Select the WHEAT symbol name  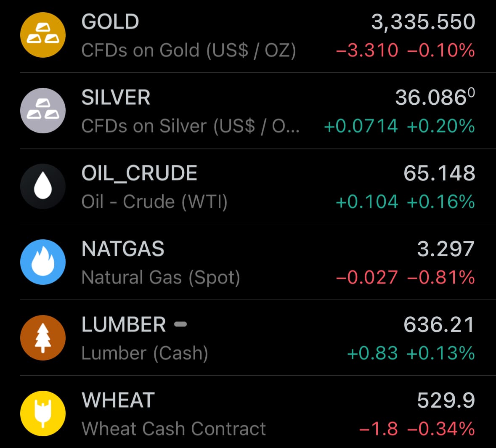(118, 400)
